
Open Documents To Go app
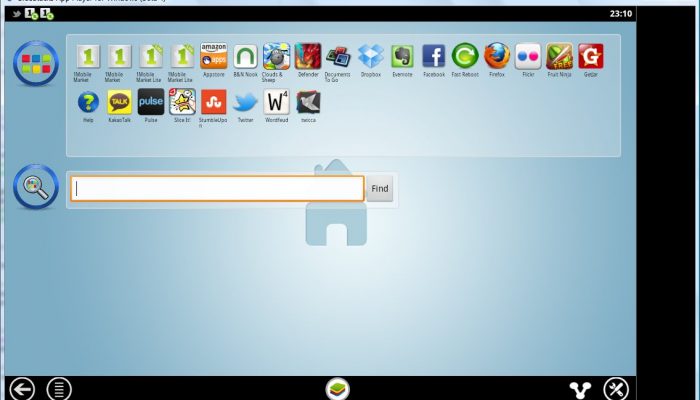[x=338, y=56]
